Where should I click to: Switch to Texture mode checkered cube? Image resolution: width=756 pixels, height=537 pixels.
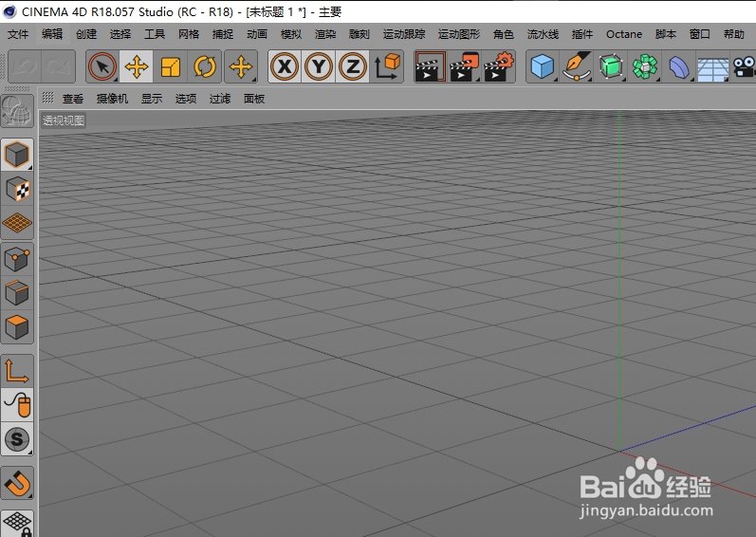point(17,189)
